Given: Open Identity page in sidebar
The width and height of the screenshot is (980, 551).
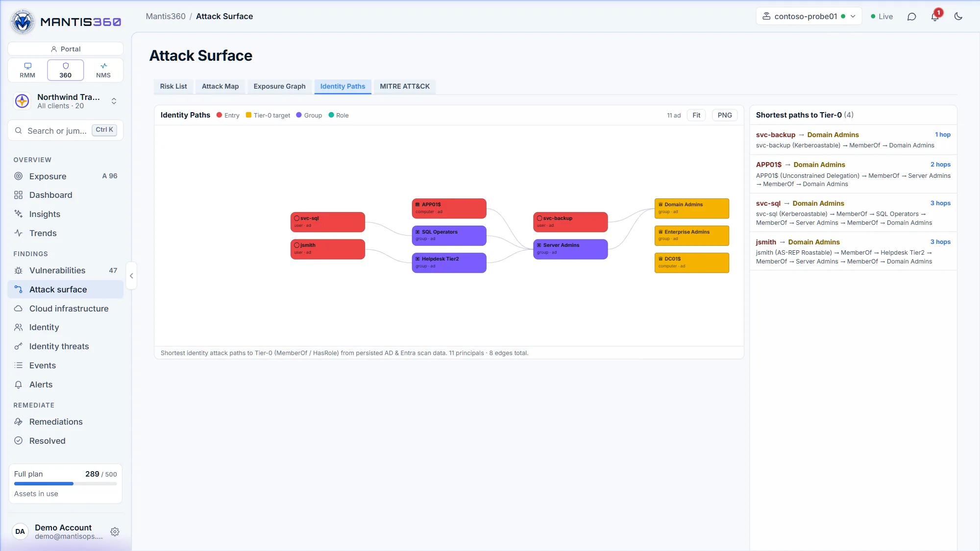Looking at the screenshot, I should tap(66, 328).
